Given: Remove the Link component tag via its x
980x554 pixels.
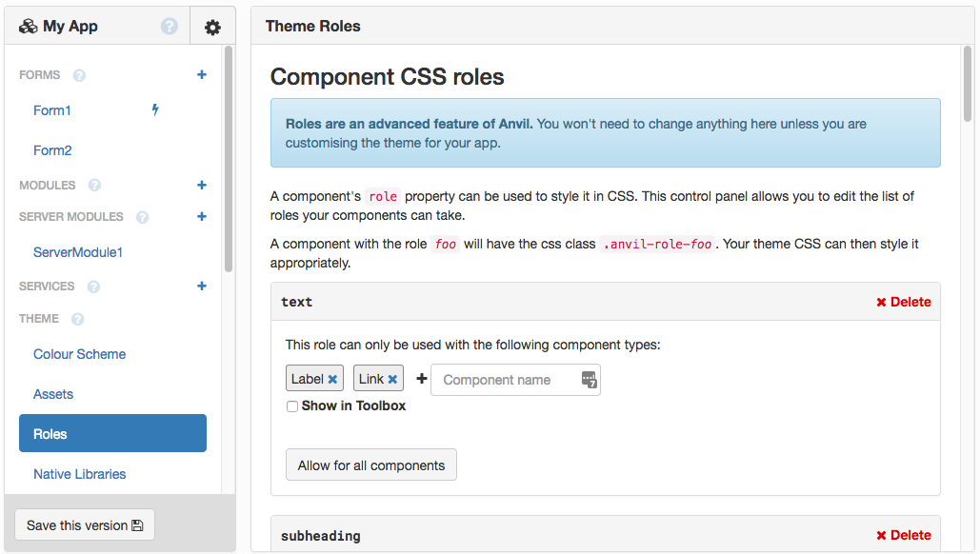Looking at the screenshot, I should (x=393, y=377).
